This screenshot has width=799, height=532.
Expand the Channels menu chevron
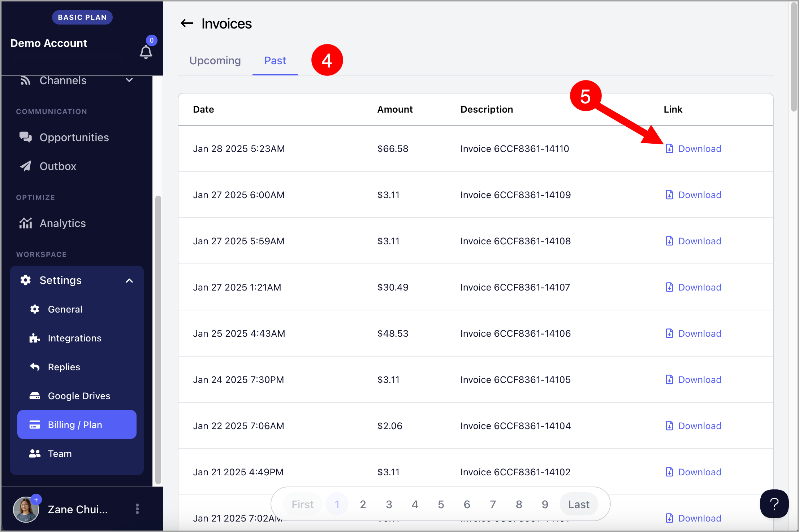(129, 80)
